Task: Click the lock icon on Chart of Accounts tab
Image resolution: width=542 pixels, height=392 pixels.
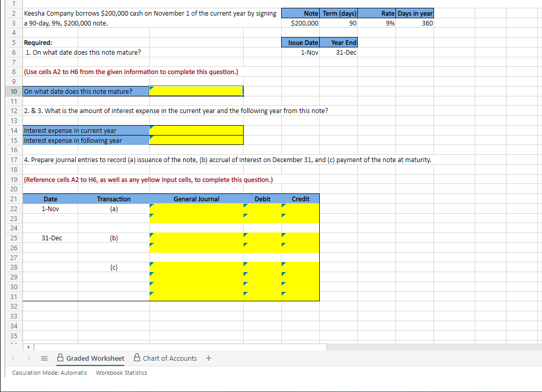Action: coord(136,358)
